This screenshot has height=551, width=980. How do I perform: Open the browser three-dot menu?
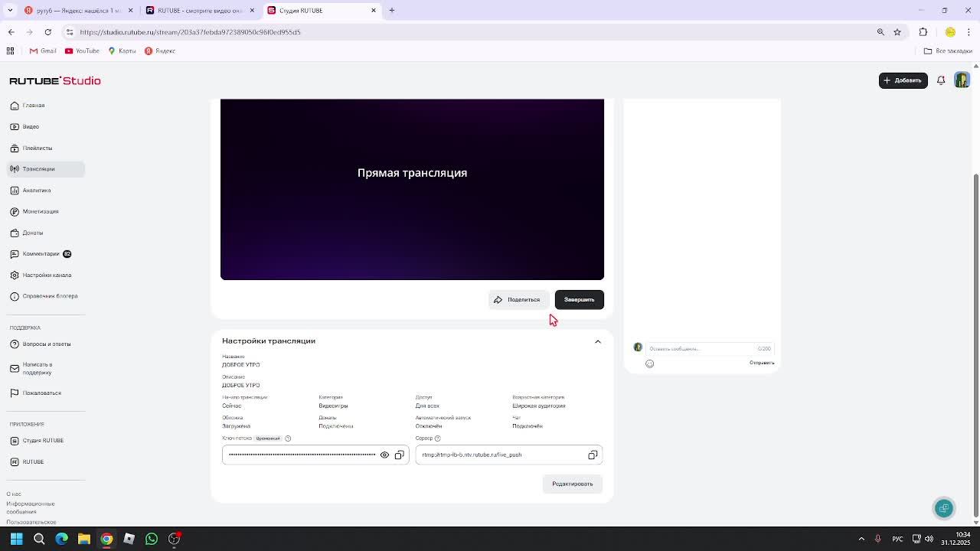coord(969,32)
